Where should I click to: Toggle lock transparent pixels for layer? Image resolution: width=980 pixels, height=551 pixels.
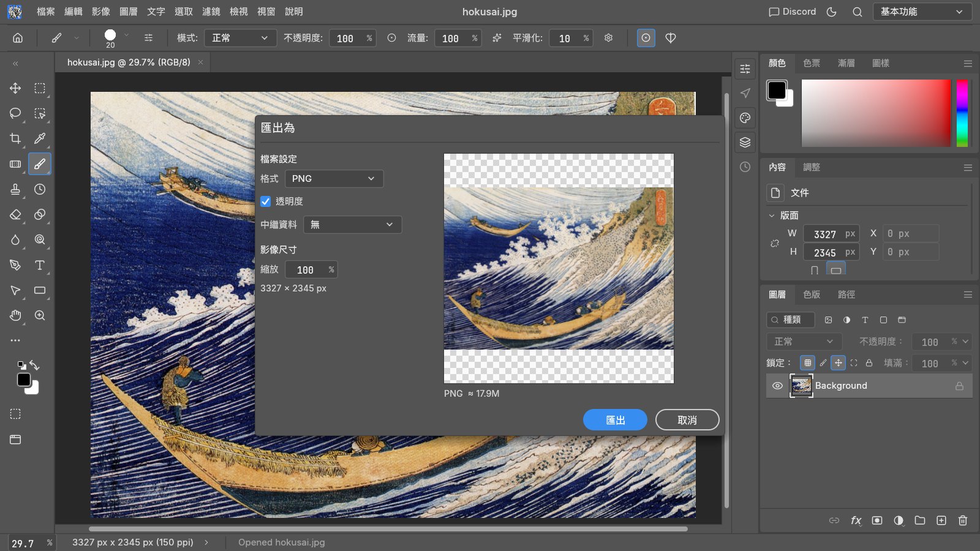807,363
